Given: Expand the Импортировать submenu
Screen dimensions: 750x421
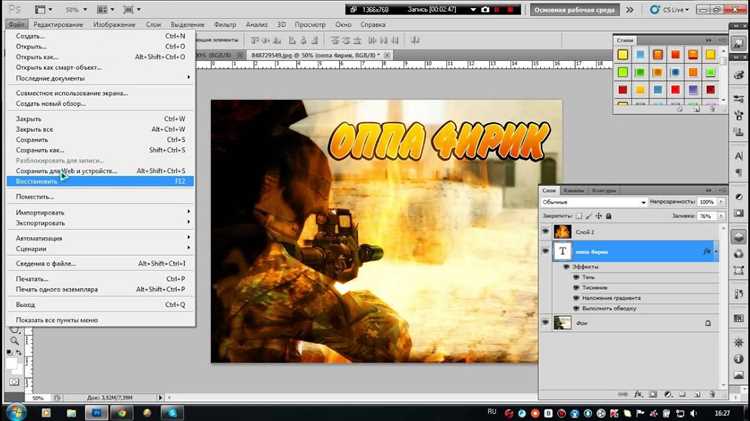Looking at the screenshot, I should pyautogui.click(x=100, y=212).
